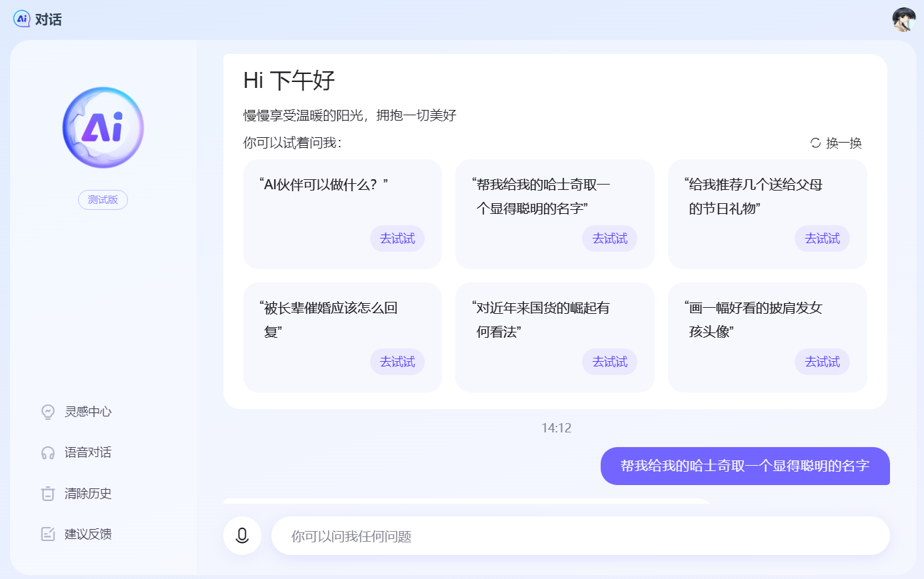Click the 测试版 badge label
Screen dimensions: 924x579
103,200
